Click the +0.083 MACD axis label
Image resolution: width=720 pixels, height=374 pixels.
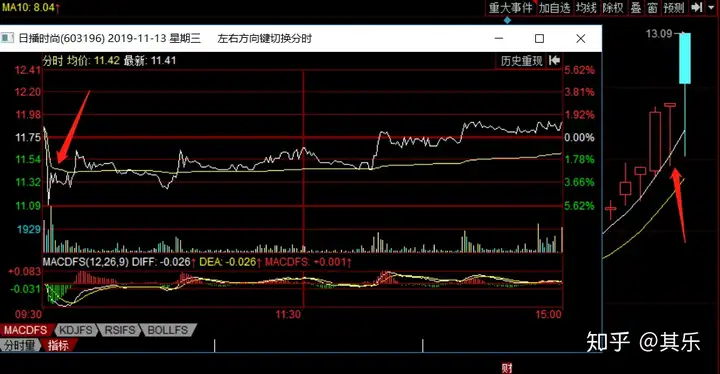25,271
